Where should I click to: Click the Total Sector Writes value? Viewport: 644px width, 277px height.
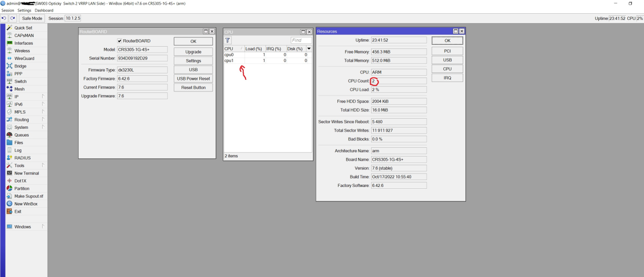pyautogui.click(x=399, y=130)
